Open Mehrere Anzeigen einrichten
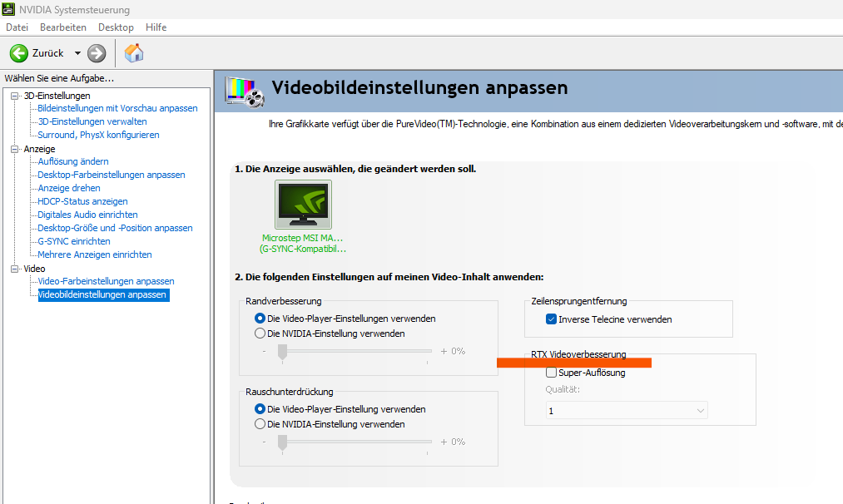The width and height of the screenshot is (843, 504). point(95,254)
